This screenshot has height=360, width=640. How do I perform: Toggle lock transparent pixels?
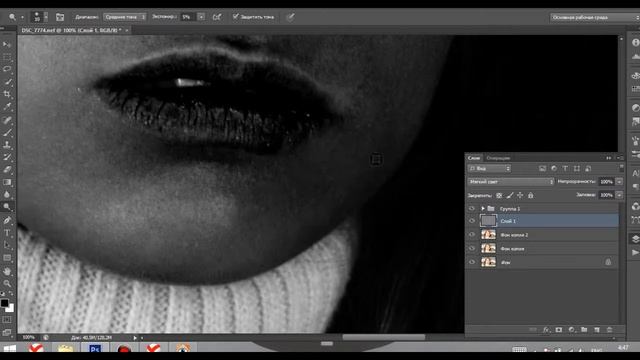point(499,196)
